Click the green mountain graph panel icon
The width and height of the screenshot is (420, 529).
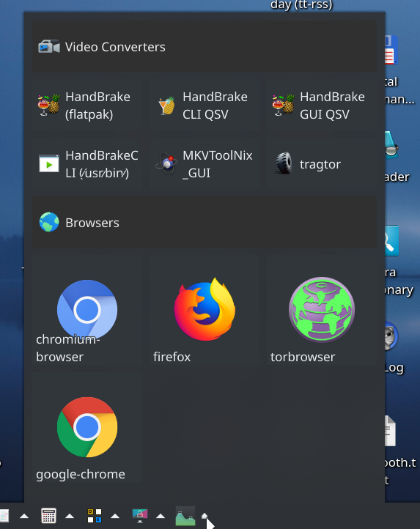pos(185,516)
